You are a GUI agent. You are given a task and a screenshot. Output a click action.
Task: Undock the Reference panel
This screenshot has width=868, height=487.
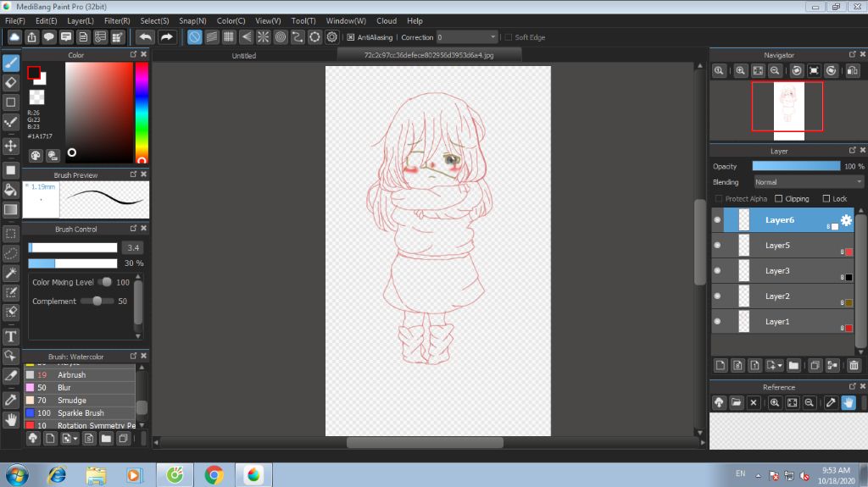[x=853, y=386]
